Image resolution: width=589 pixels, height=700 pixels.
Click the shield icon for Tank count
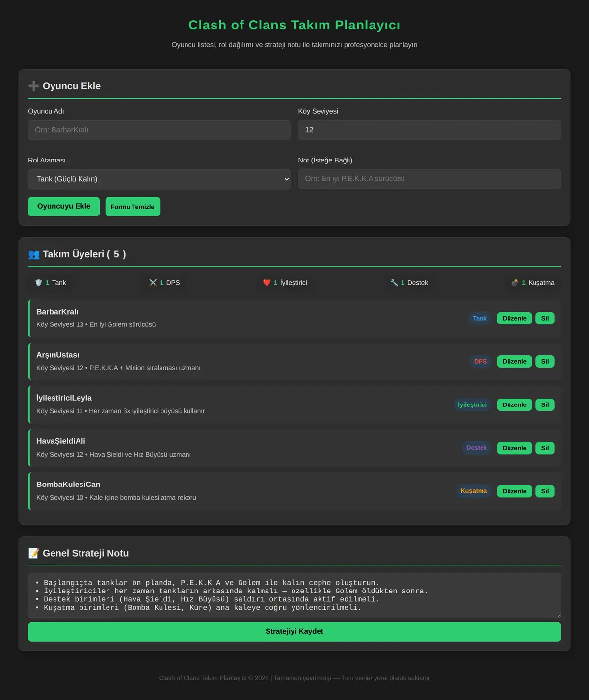click(x=39, y=283)
